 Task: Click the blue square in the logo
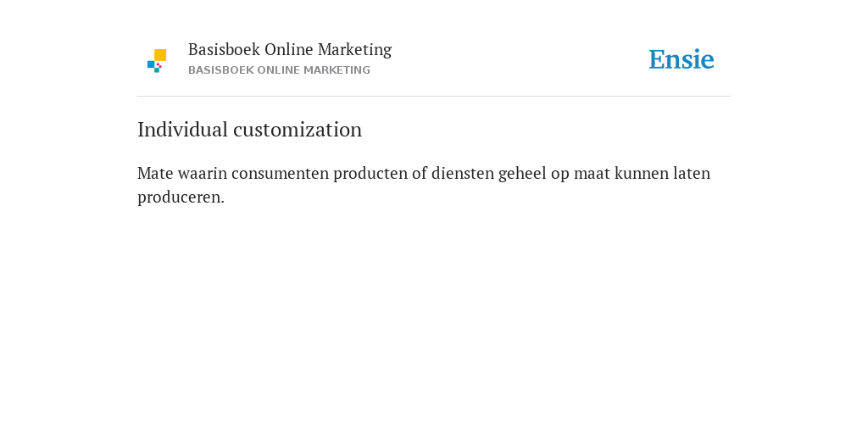(151, 64)
